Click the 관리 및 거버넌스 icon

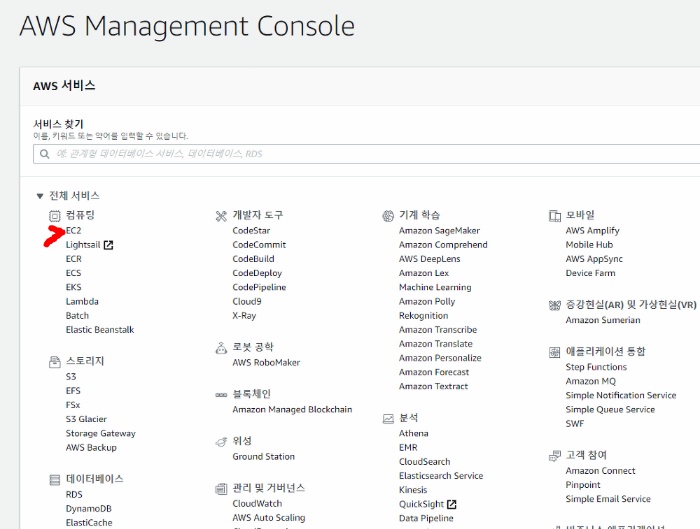point(221,489)
